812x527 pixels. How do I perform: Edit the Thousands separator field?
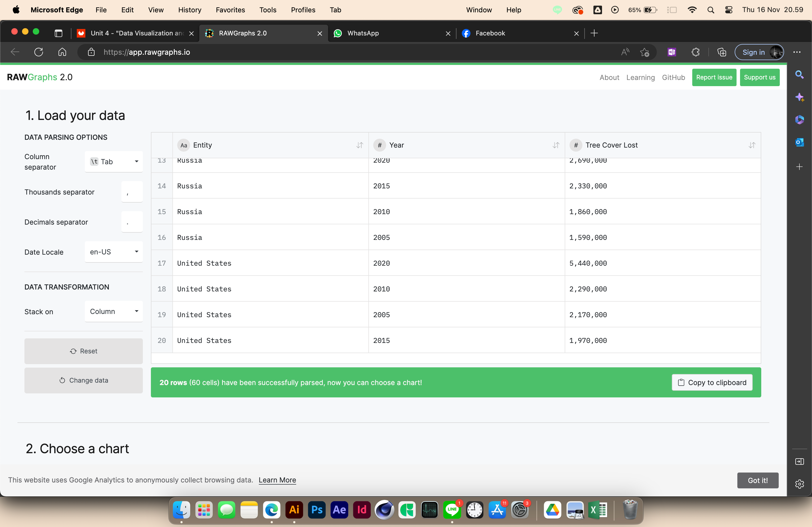132,192
